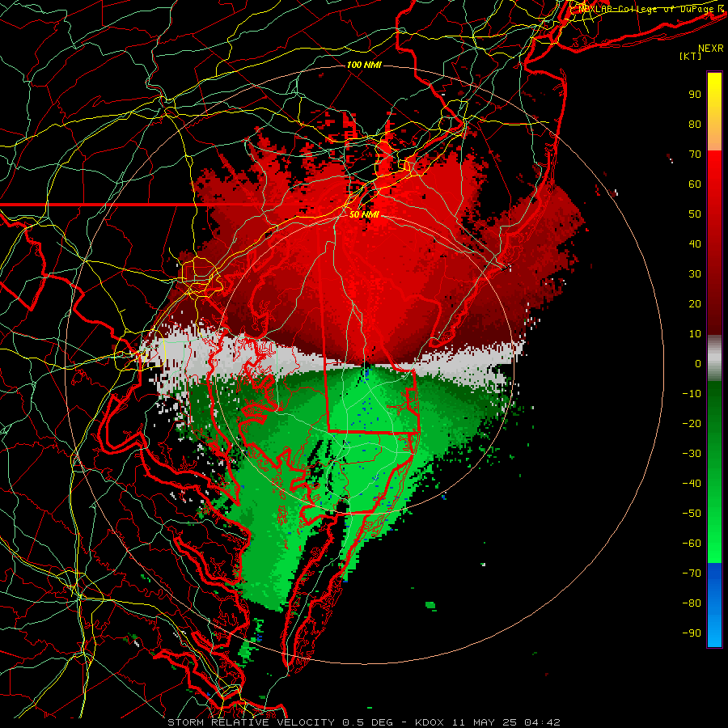Click the "100 NMI" range ring label
This screenshot has width=728, height=728.
tap(364, 65)
